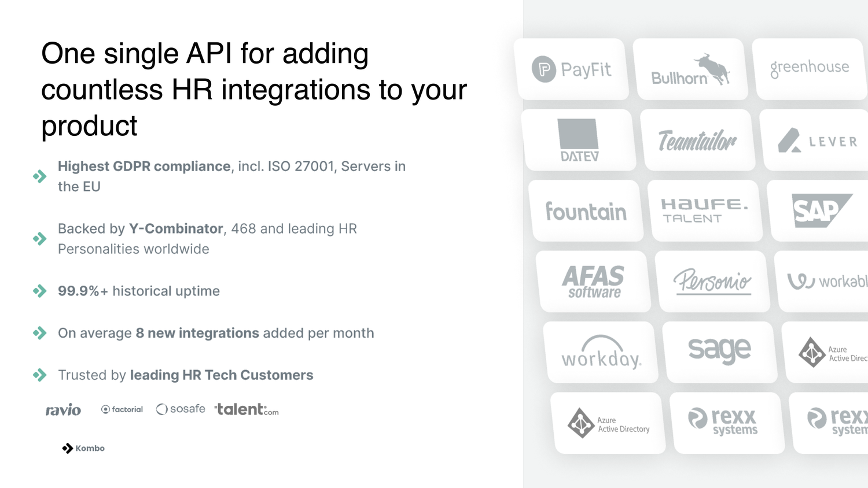This screenshot has width=868, height=488.
Task: Choose the DATEV logo tile
Action: (x=579, y=140)
